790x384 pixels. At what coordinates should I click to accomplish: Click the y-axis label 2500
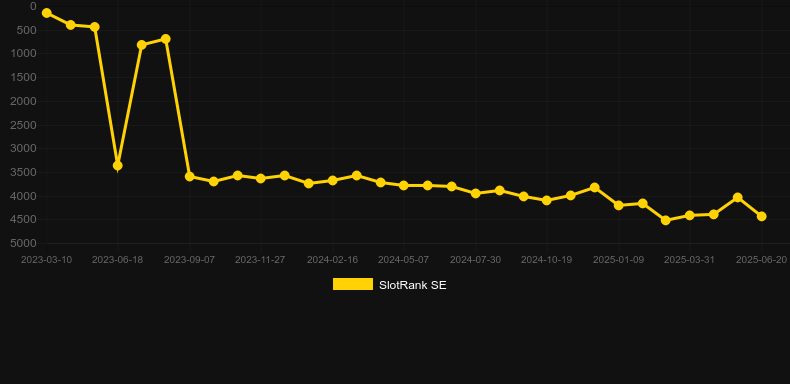click(24, 124)
